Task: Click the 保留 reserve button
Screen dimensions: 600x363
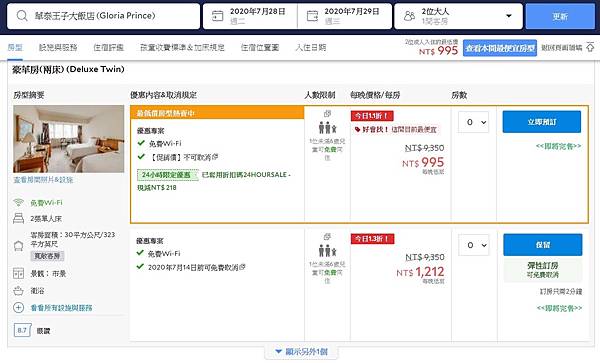Action: coord(543,245)
